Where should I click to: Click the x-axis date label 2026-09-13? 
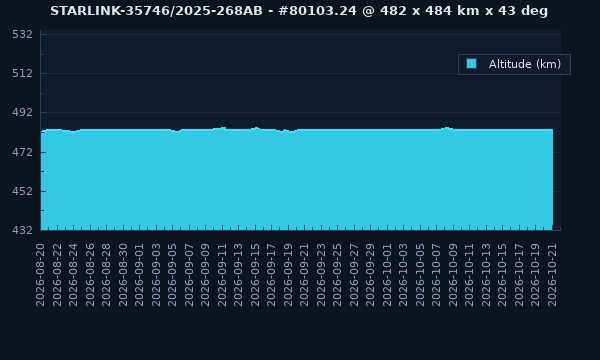click(x=238, y=275)
